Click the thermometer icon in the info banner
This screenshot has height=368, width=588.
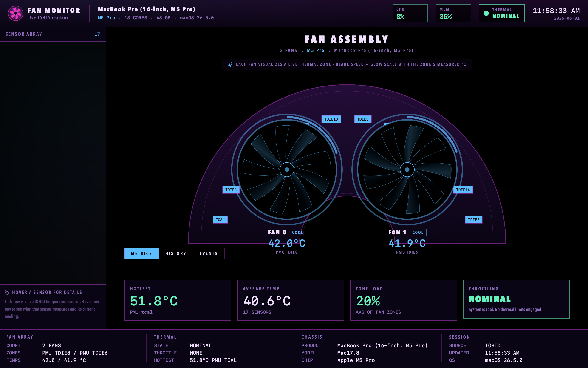(230, 64)
